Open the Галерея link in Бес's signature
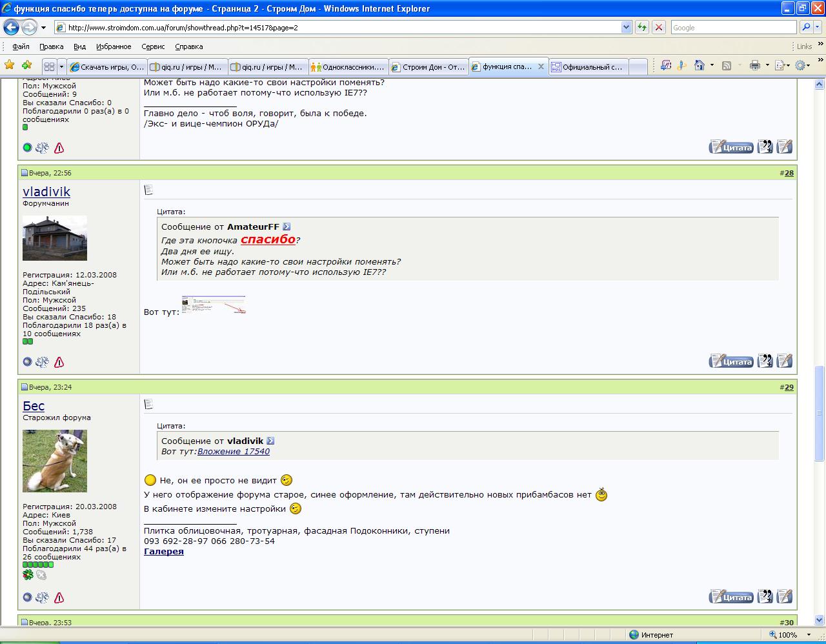The width and height of the screenshot is (826, 644). point(164,551)
